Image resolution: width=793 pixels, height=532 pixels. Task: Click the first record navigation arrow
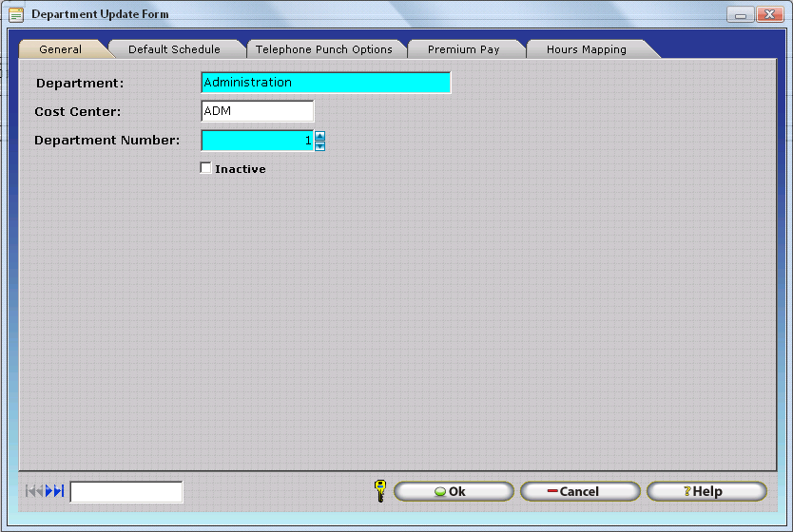pyautogui.click(x=29, y=491)
